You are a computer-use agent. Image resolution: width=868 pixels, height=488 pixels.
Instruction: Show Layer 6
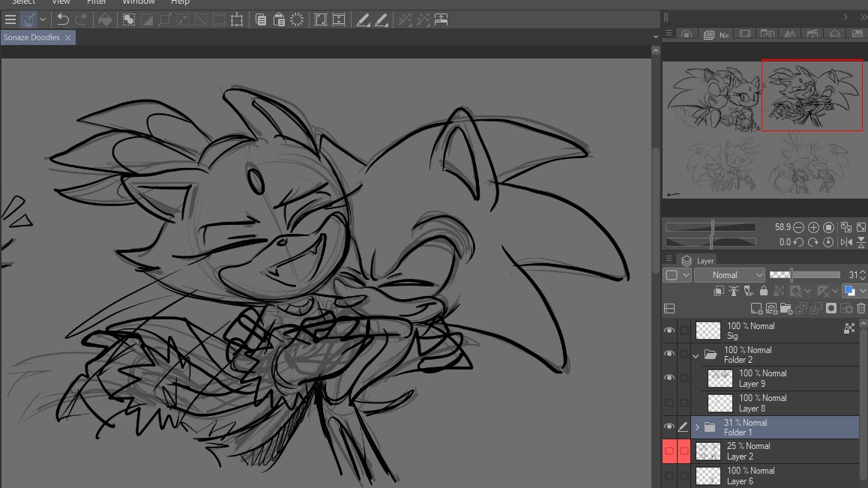click(669, 475)
